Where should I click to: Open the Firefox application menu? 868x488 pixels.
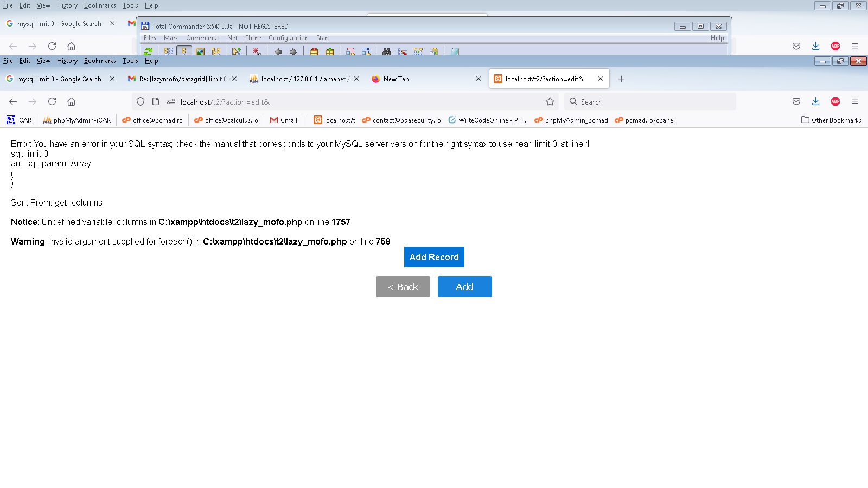pos(856,101)
